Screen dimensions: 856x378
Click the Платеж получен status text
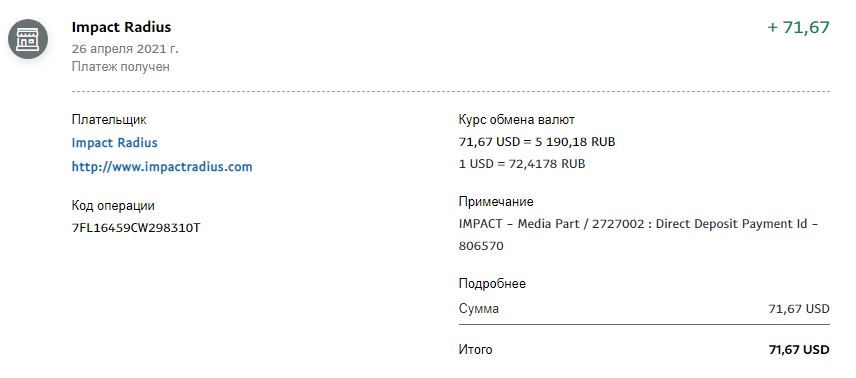click(121, 67)
